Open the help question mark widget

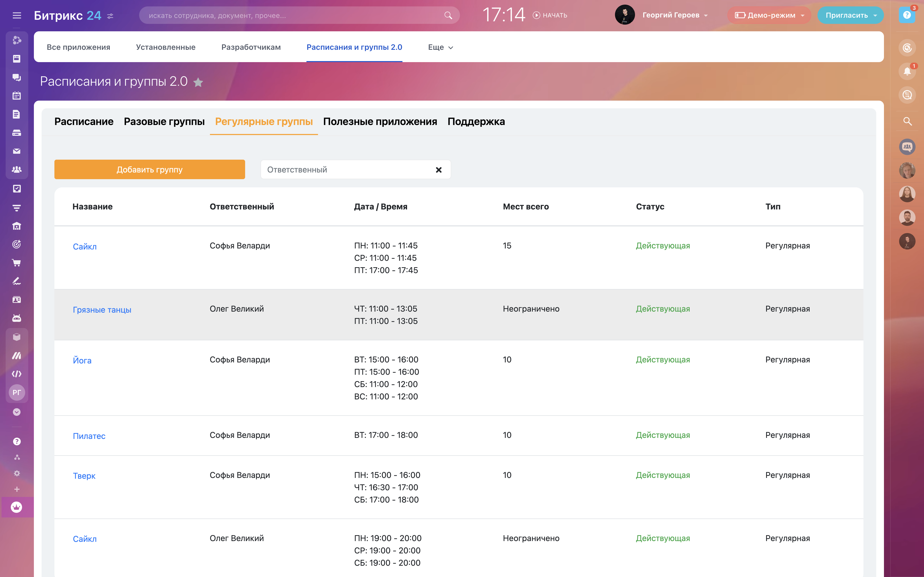pyautogui.click(x=907, y=15)
